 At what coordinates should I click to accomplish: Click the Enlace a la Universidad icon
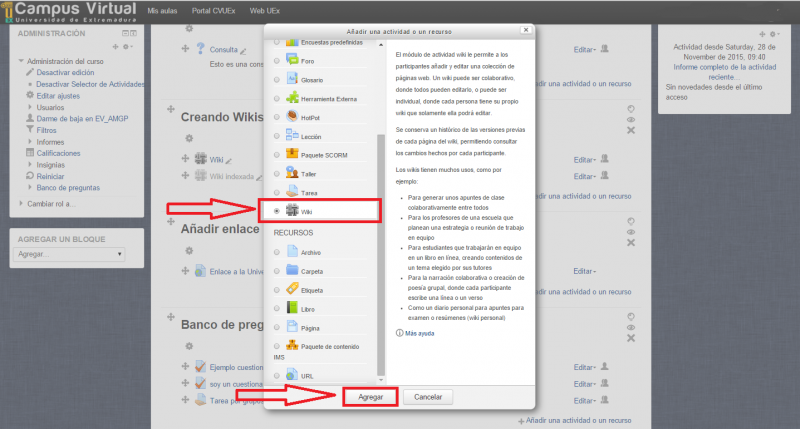point(201,271)
